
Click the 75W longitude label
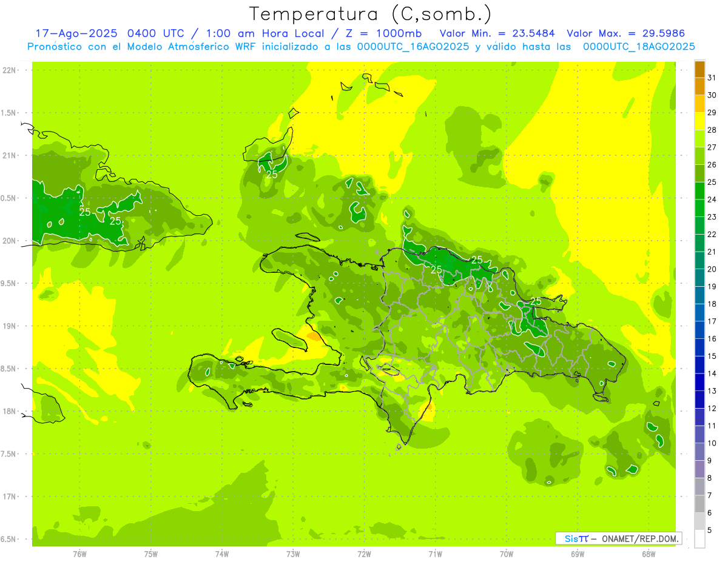click(150, 554)
